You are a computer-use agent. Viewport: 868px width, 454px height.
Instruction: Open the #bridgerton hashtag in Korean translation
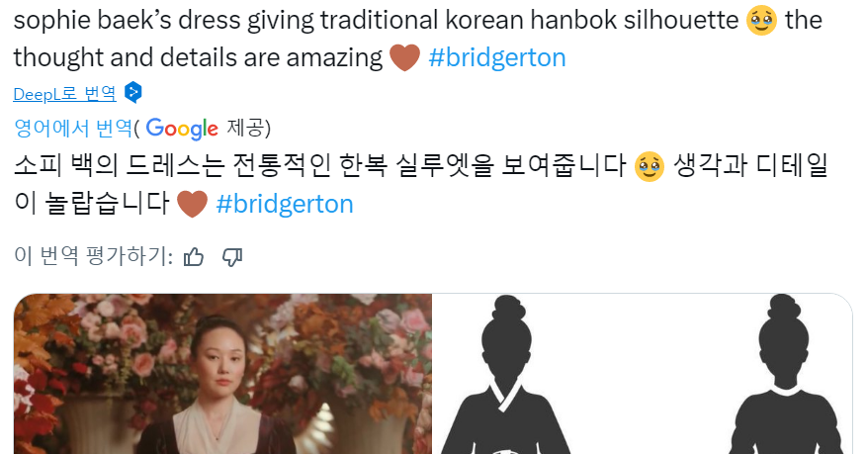285,204
